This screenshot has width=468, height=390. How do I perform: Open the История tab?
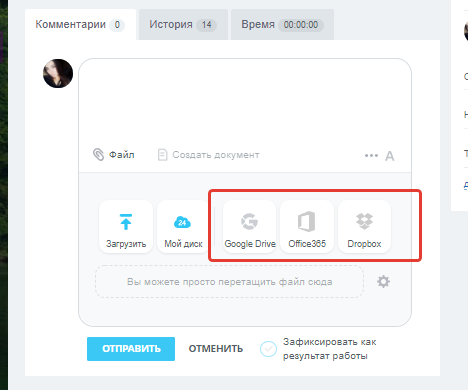click(x=183, y=25)
